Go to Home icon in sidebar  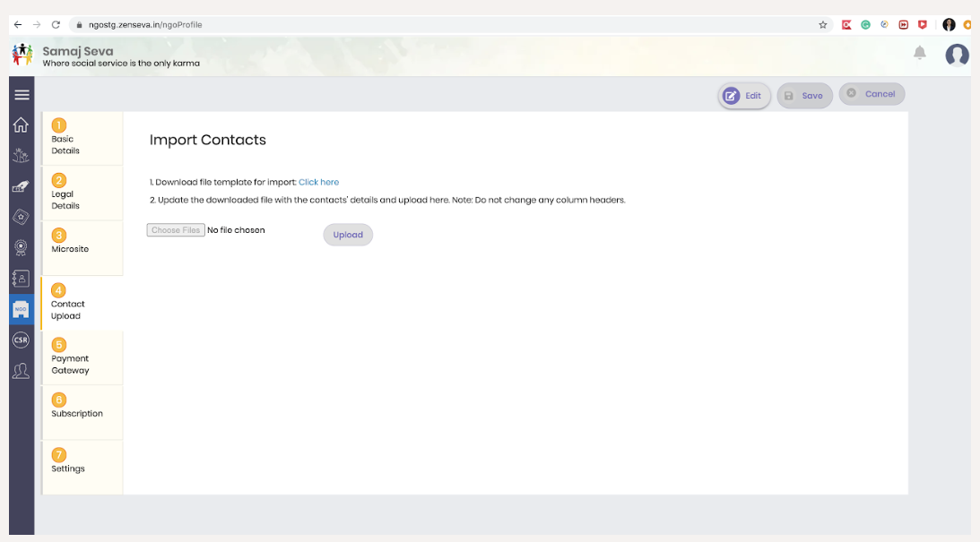click(21, 125)
